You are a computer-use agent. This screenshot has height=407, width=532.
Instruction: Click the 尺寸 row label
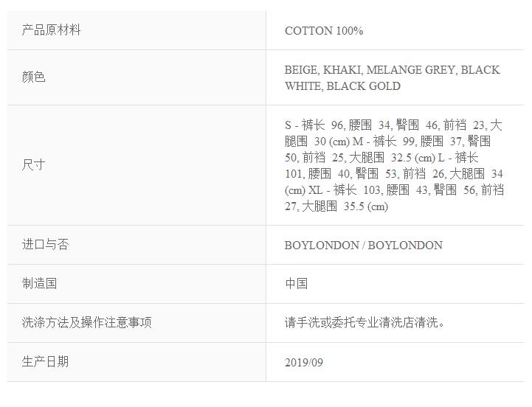34,164
